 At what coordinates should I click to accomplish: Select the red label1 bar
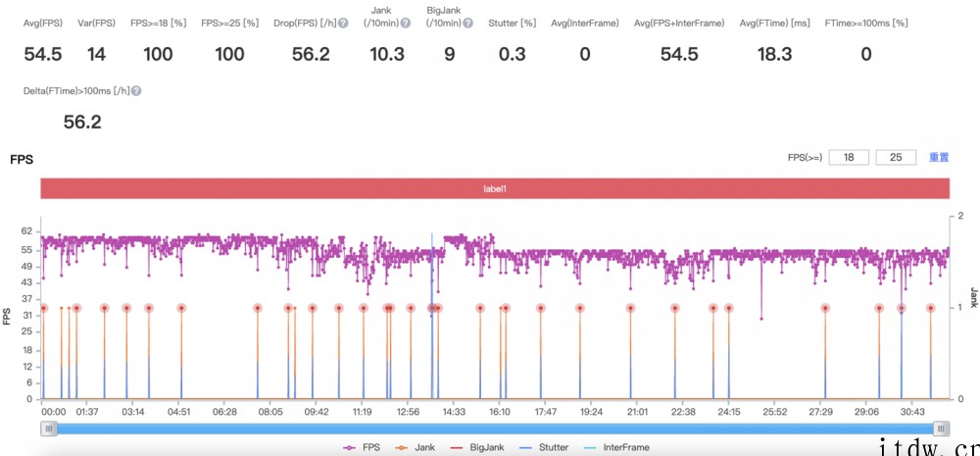click(x=495, y=188)
